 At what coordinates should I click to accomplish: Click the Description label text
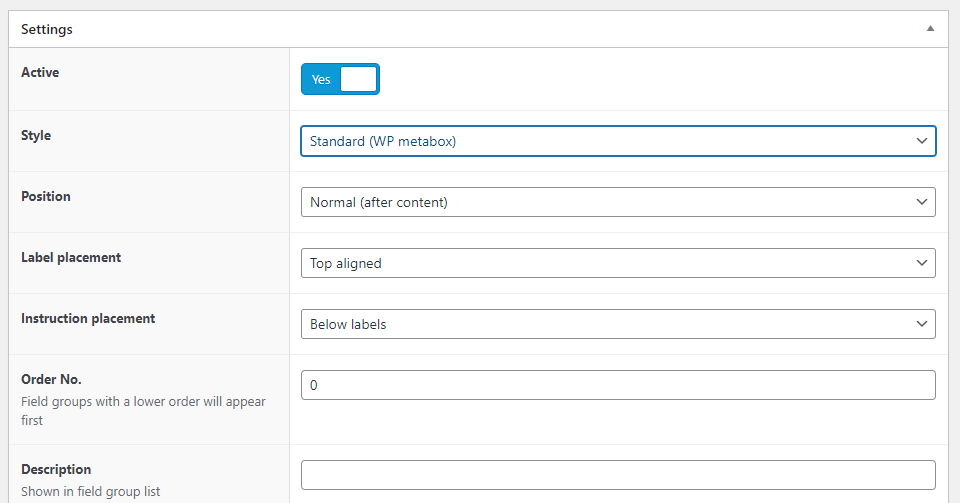point(56,469)
